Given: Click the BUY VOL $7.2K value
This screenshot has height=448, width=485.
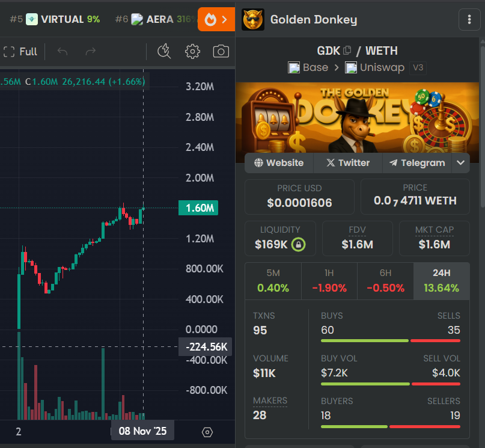Looking at the screenshot, I should click(334, 373).
